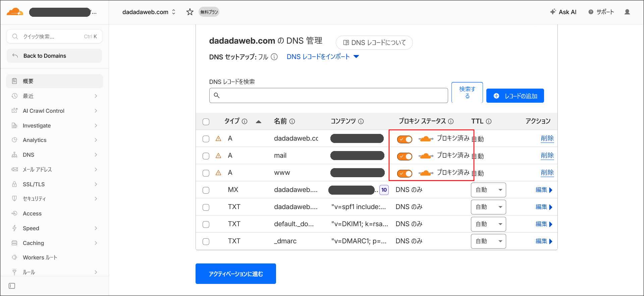Image resolution: width=644 pixels, height=296 pixels.
Task: Click レコードの追加 button
Action: [x=515, y=96]
